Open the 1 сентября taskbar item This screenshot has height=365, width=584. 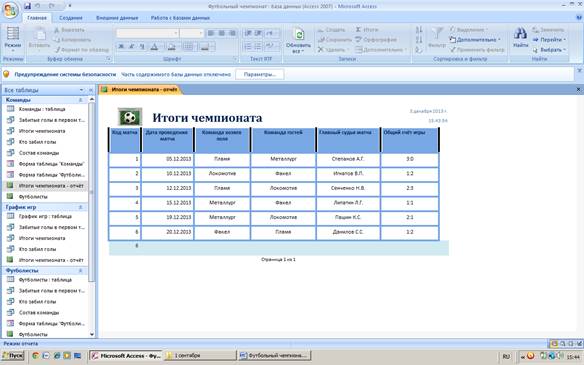200,356
